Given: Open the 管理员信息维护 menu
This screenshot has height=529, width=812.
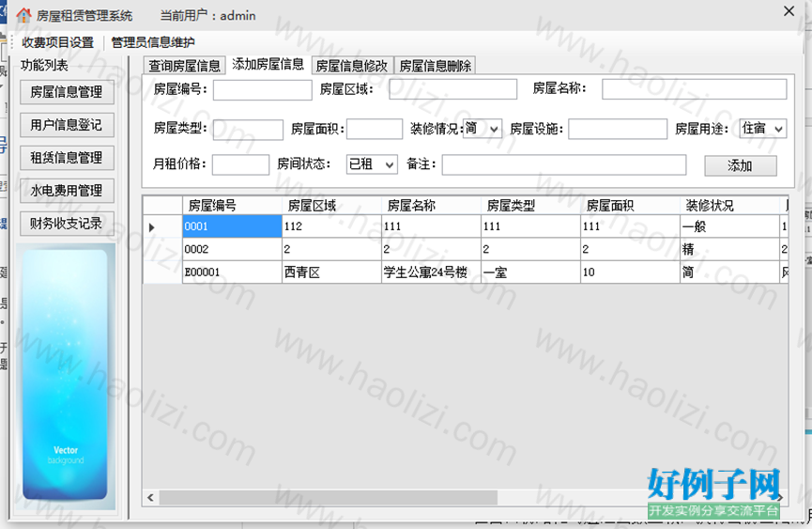Looking at the screenshot, I should (x=153, y=42).
